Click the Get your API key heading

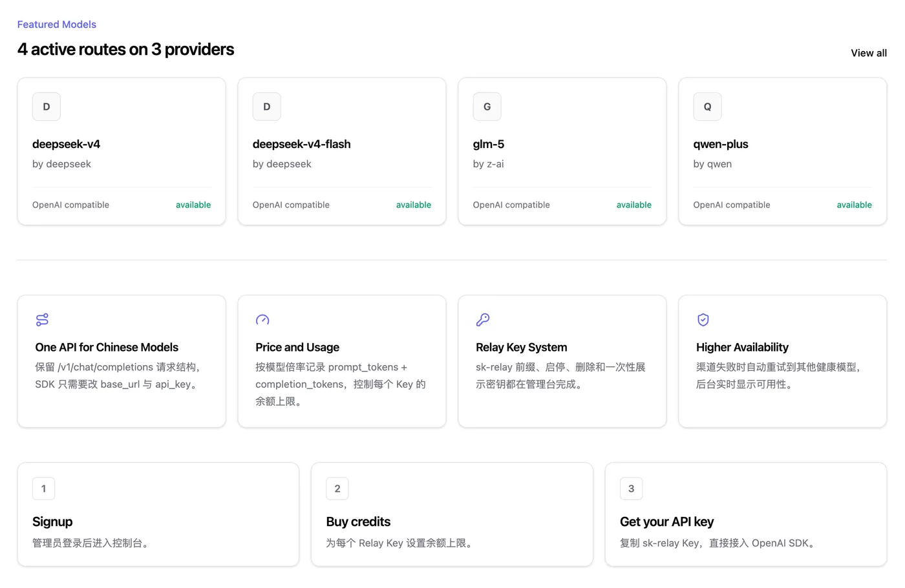pyautogui.click(x=667, y=521)
